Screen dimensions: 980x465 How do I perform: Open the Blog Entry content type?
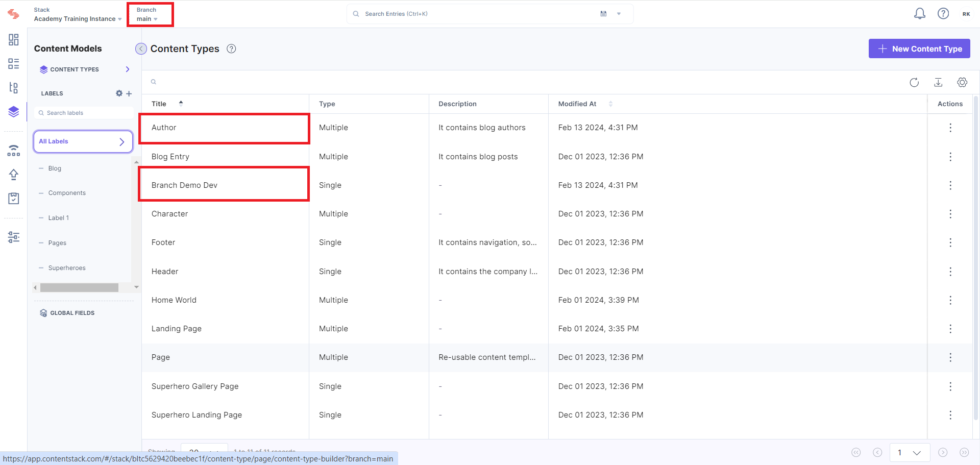(170, 157)
